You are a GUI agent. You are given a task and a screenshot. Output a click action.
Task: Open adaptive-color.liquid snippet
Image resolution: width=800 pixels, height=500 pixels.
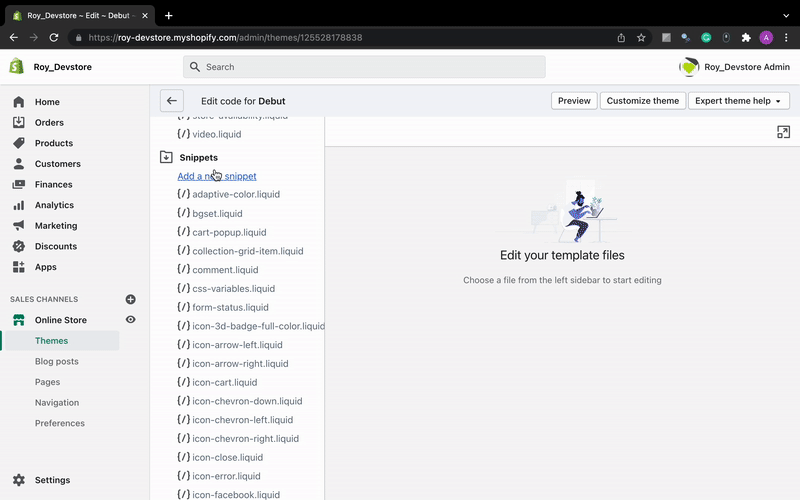click(x=229, y=194)
